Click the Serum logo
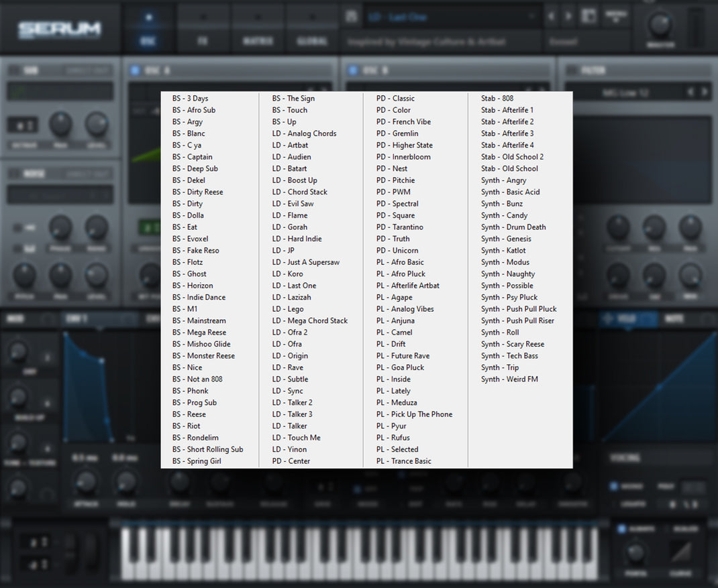 [59, 29]
